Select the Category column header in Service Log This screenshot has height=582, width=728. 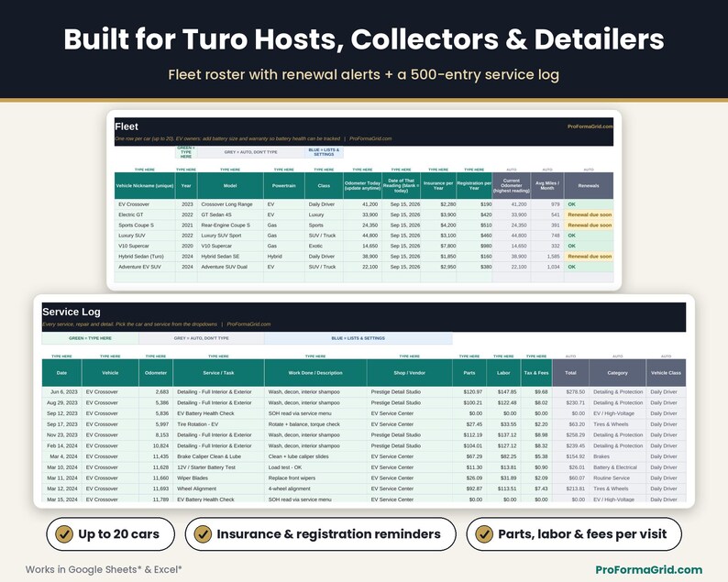click(x=617, y=373)
